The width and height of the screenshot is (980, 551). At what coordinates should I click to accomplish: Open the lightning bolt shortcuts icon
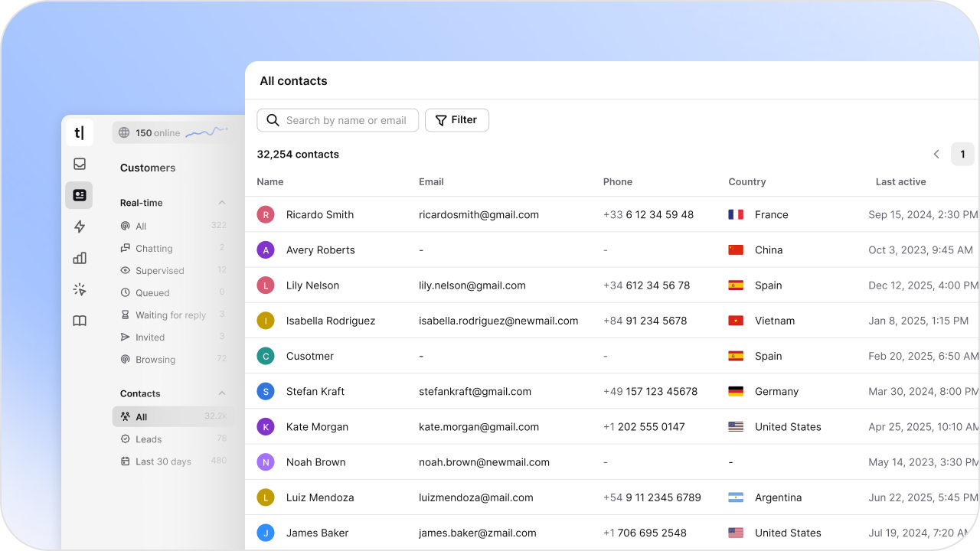[79, 227]
